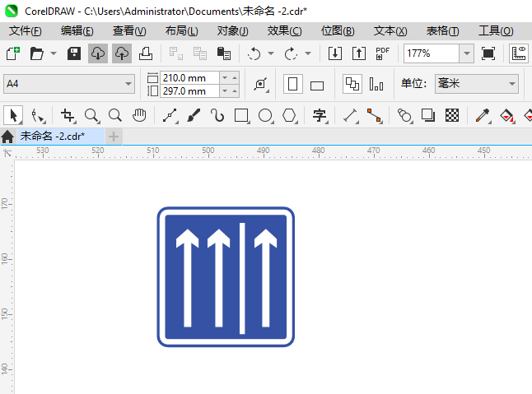Screen dimensions: 532x394
Task: Open the 对象(J) menu
Action: (x=233, y=30)
